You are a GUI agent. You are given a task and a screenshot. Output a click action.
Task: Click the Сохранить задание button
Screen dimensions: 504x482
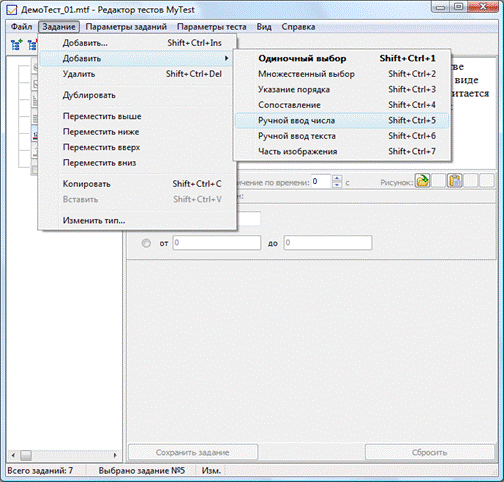click(193, 452)
